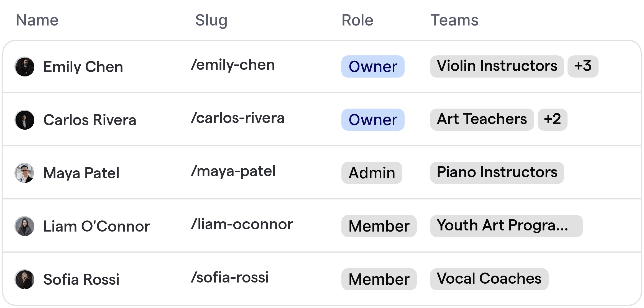Click Emily Chen's Owner role badge
644x308 pixels.
point(373,66)
